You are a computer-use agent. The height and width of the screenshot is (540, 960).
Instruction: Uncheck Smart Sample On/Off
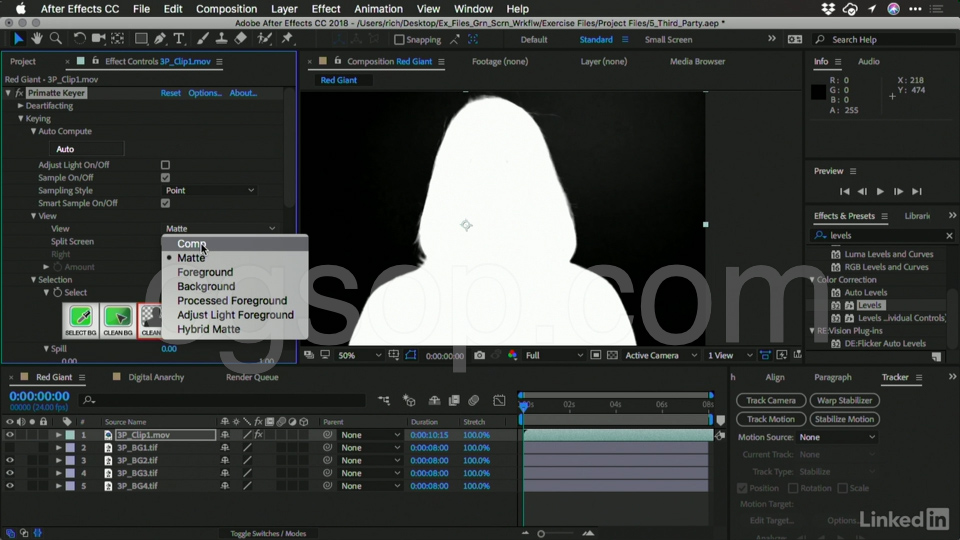pos(165,203)
